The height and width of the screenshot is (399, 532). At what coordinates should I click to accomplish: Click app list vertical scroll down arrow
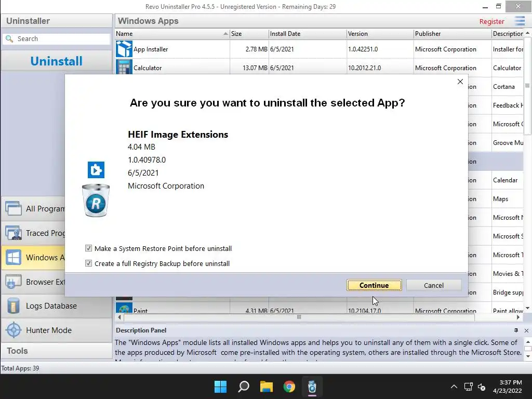tap(527, 308)
